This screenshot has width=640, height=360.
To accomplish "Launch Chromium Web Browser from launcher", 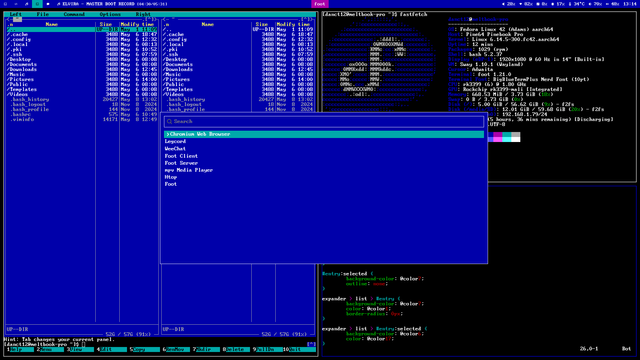I will click(324, 134).
